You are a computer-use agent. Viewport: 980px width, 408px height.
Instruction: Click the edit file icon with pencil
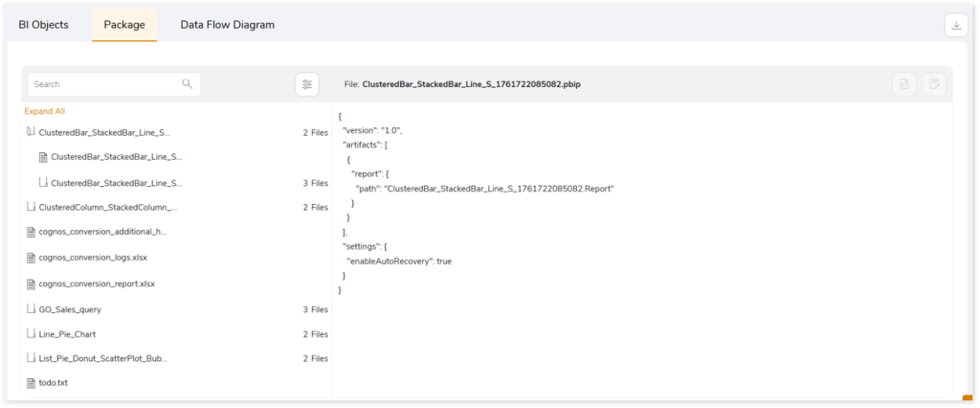point(933,84)
